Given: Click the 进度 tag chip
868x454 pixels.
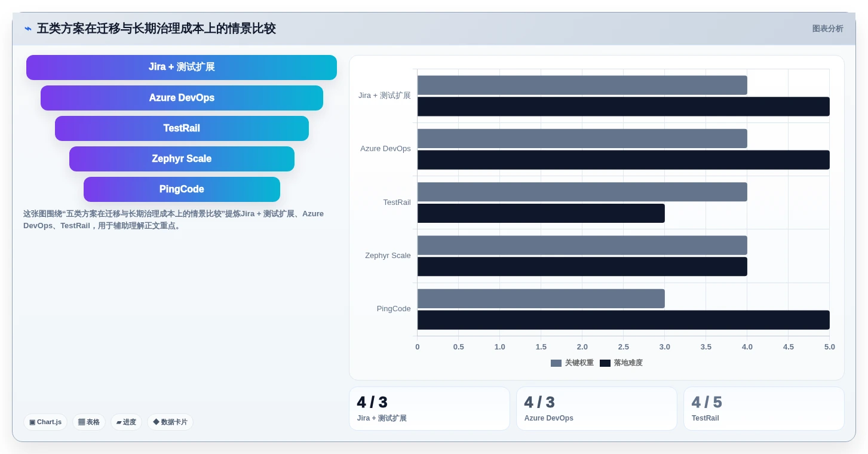Looking at the screenshot, I should 126,422.
